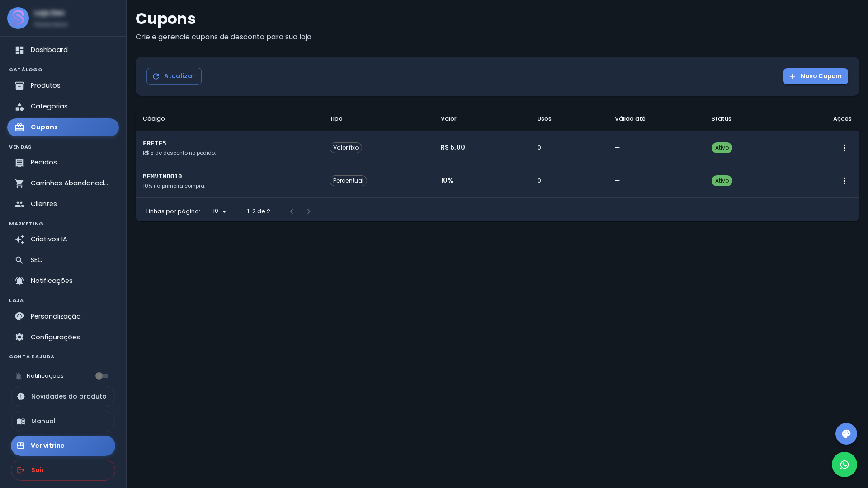Go to Clientes page
The width and height of the screenshot is (868, 488).
coord(63,204)
